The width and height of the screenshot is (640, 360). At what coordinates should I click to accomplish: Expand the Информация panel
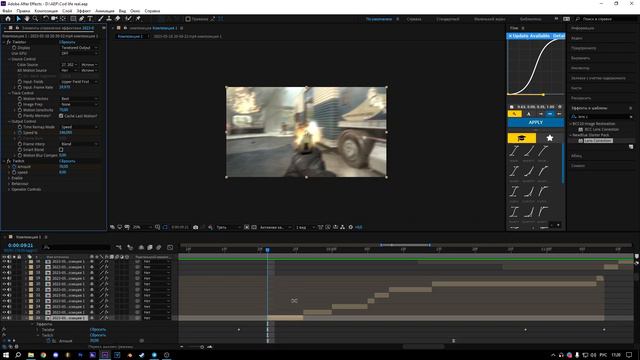click(x=583, y=29)
